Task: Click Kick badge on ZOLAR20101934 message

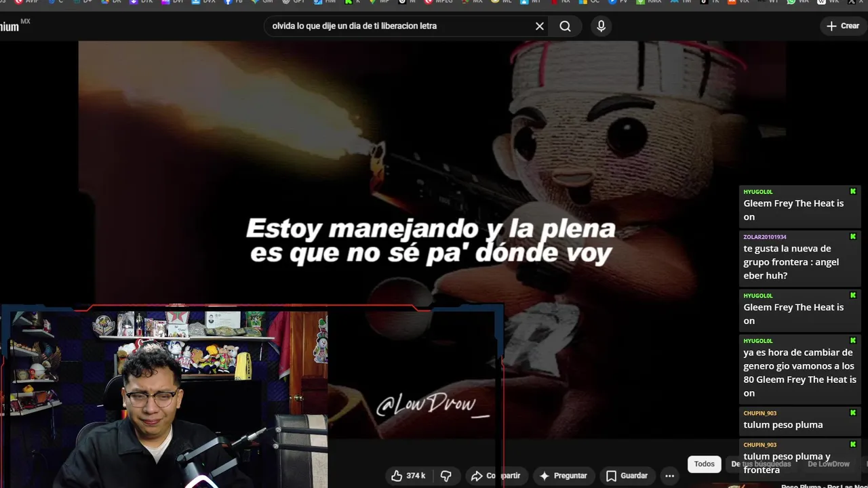Action: [853, 237]
